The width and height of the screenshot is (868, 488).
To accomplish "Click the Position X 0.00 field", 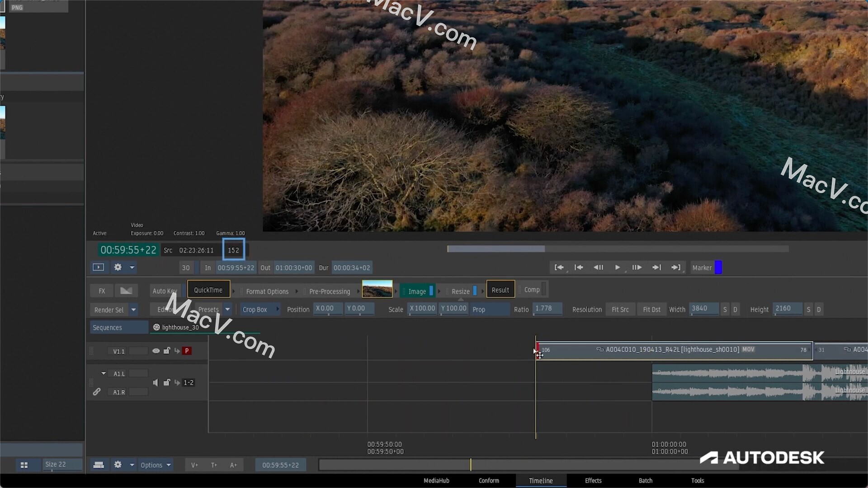I will click(x=328, y=309).
